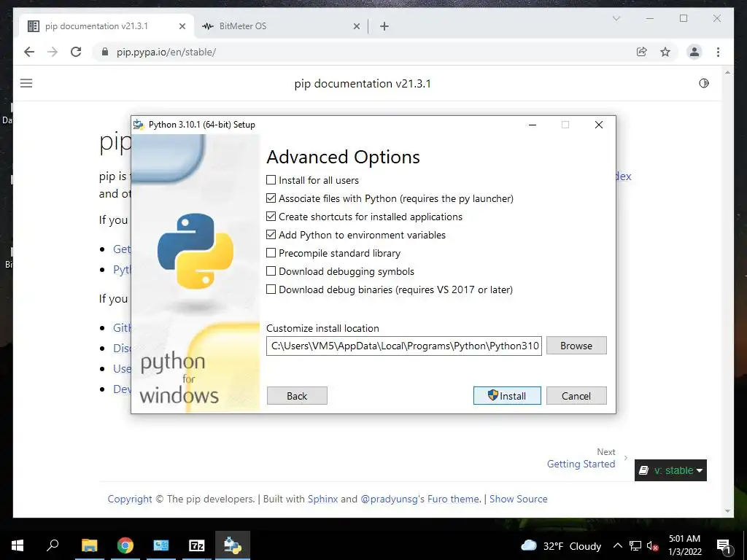Screen dimensions: 747x560
Task: Click Chrome back arrow
Action: pyautogui.click(x=29, y=52)
